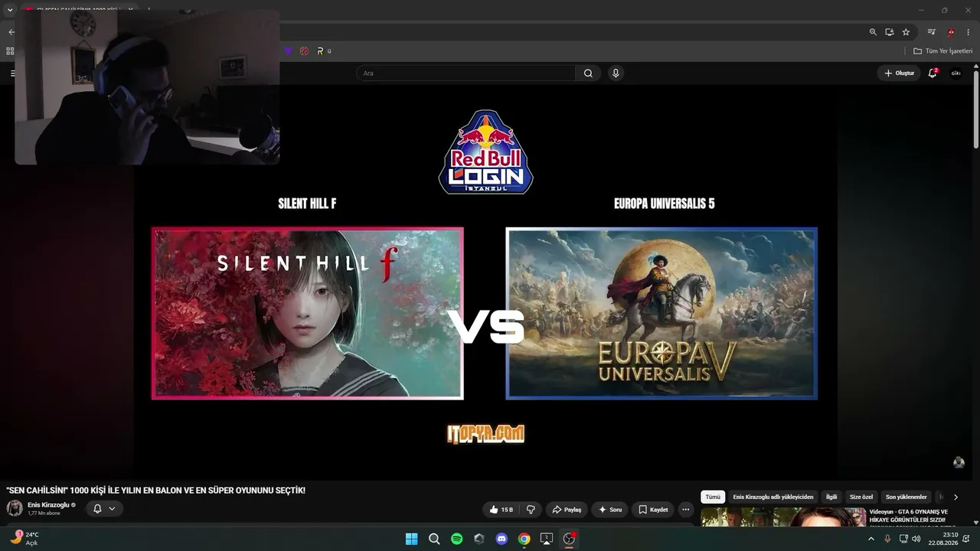Launch Spotify from the taskbar

(456, 539)
